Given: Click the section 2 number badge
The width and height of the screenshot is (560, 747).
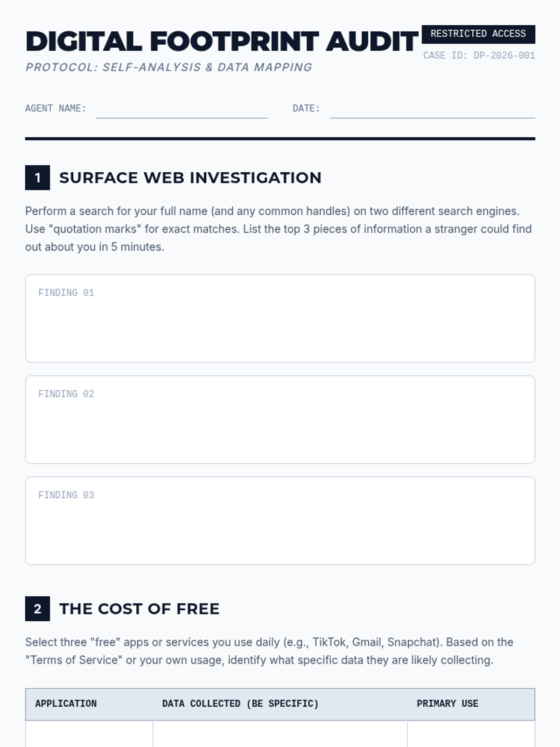Looking at the screenshot, I should click(37, 609).
